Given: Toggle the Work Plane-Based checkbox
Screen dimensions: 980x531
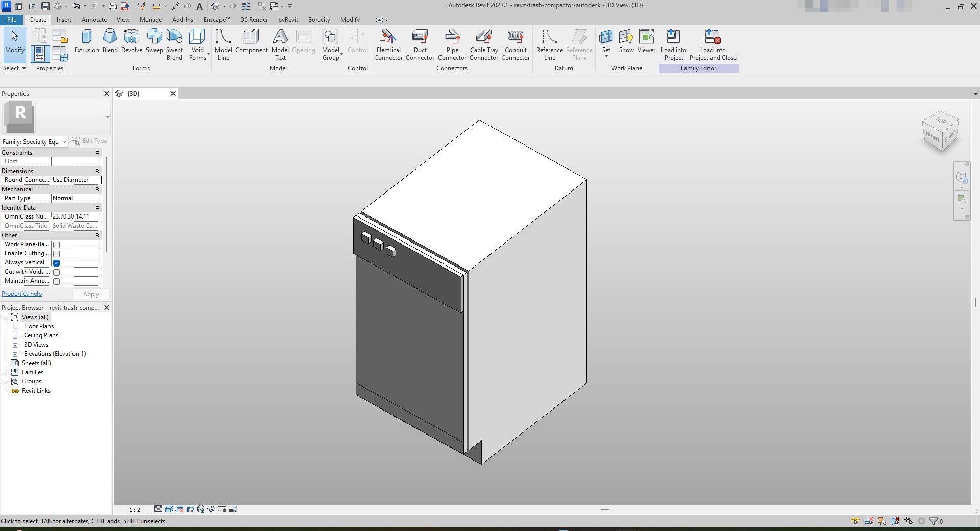Looking at the screenshot, I should click(x=57, y=245).
